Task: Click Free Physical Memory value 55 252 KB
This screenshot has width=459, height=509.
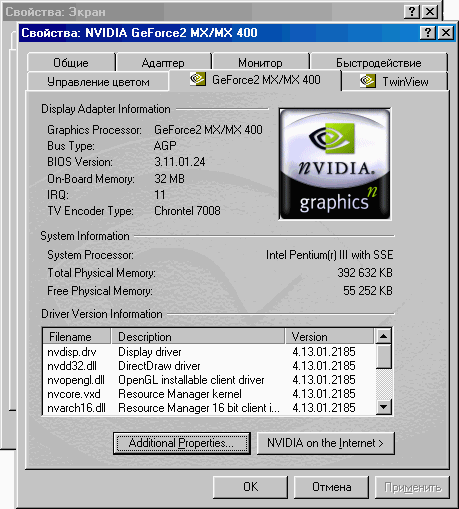Action: coord(368,291)
